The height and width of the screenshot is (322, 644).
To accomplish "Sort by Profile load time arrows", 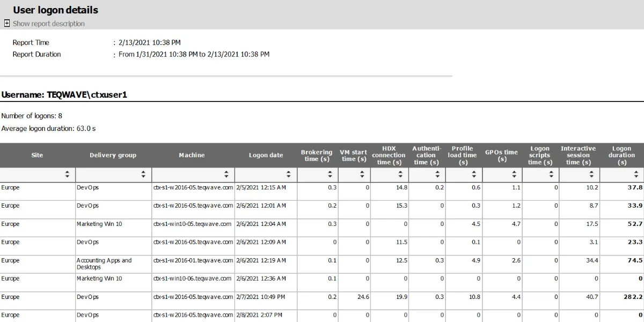I will point(474,174).
